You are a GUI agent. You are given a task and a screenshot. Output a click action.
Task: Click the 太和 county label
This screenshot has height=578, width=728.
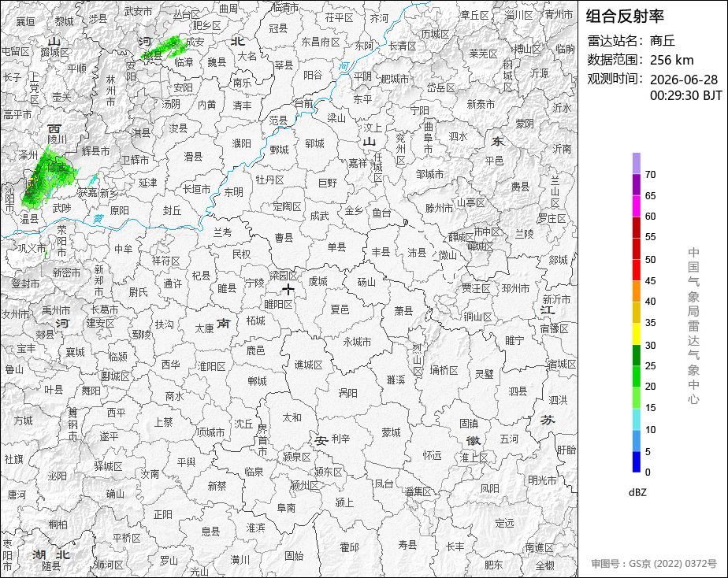[x=292, y=417]
